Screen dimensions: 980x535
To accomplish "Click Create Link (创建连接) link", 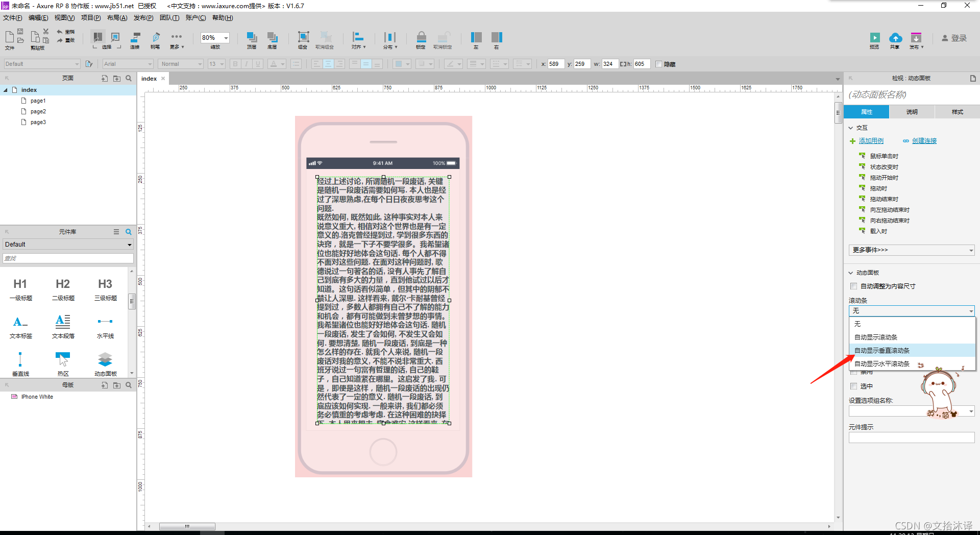I will tap(924, 141).
